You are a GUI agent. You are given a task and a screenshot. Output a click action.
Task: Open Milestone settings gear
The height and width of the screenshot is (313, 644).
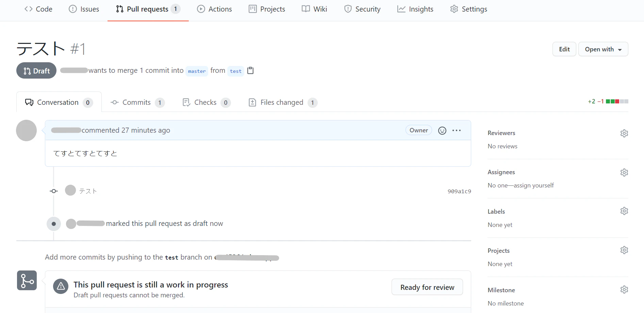tap(624, 290)
